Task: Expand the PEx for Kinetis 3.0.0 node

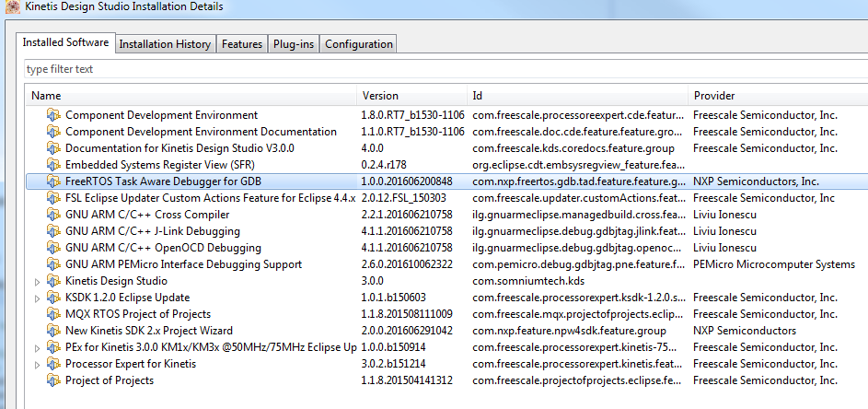Action: pyautogui.click(x=37, y=347)
